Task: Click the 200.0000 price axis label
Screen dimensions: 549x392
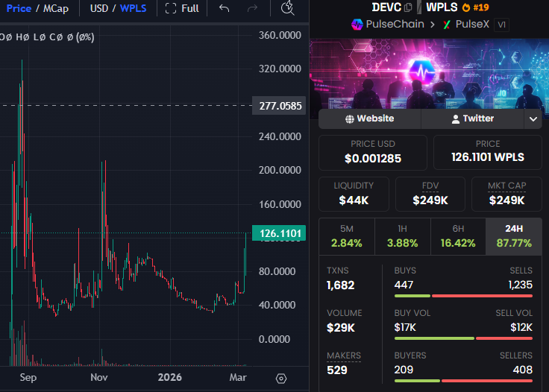Action: (x=280, y=171)
